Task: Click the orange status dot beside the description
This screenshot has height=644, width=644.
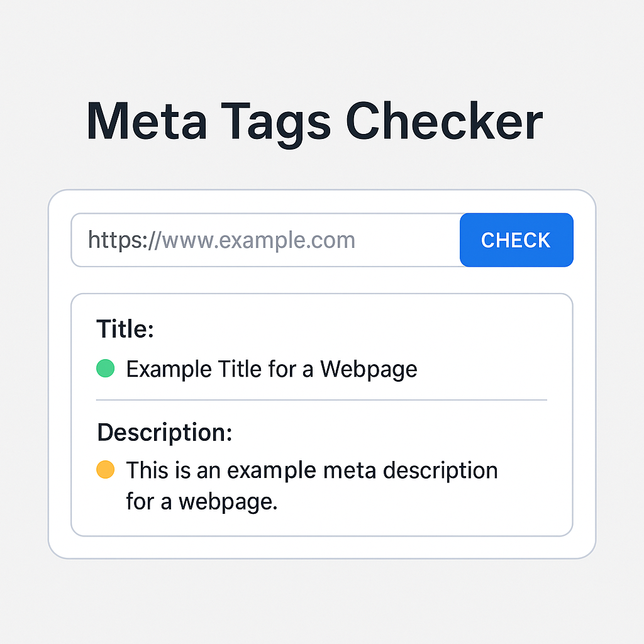Action: click(x=105, y=470)
